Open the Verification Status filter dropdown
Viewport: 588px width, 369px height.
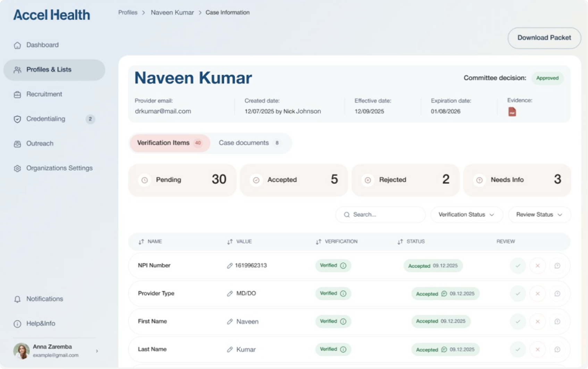pos(467,215)
